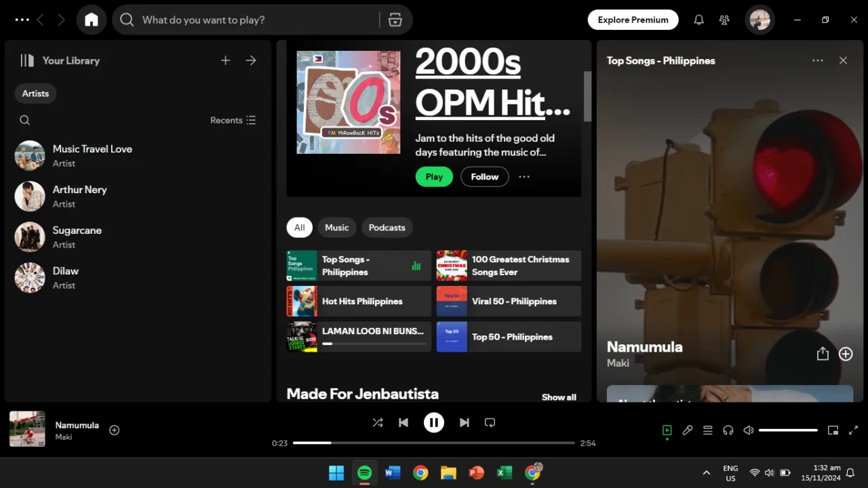Viewport: 868px width, 488px height.
Task: Skip to the next track
Action: click(465, 423)
